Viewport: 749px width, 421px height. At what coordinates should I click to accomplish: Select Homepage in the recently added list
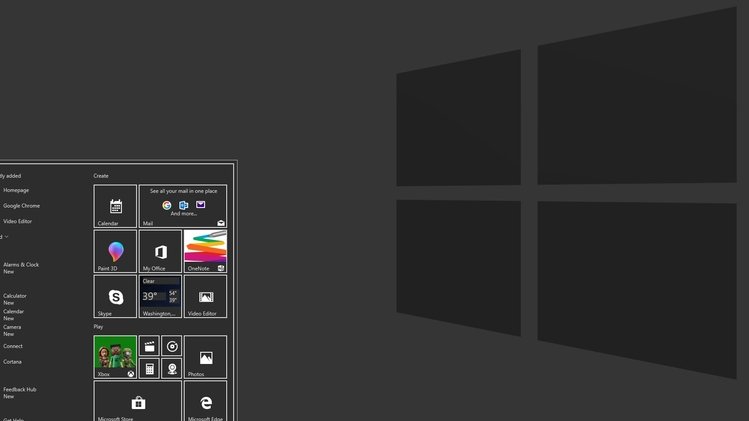tap(16, 190)
